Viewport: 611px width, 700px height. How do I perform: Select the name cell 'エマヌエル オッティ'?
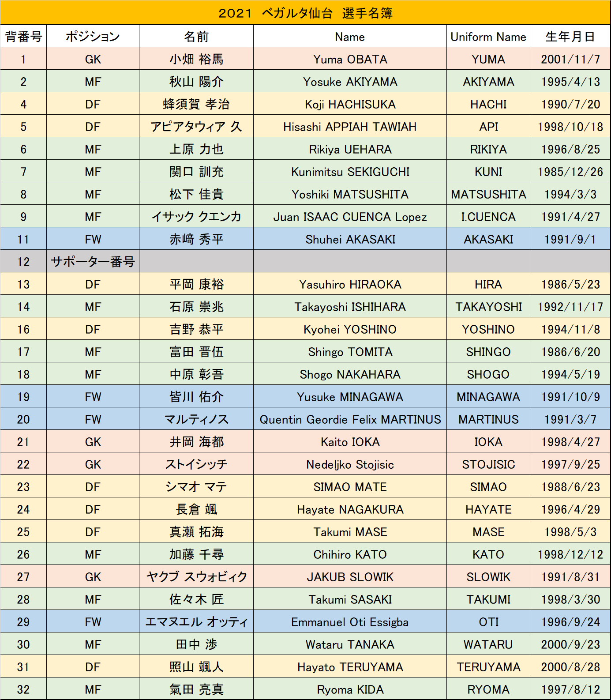(196, 621)
